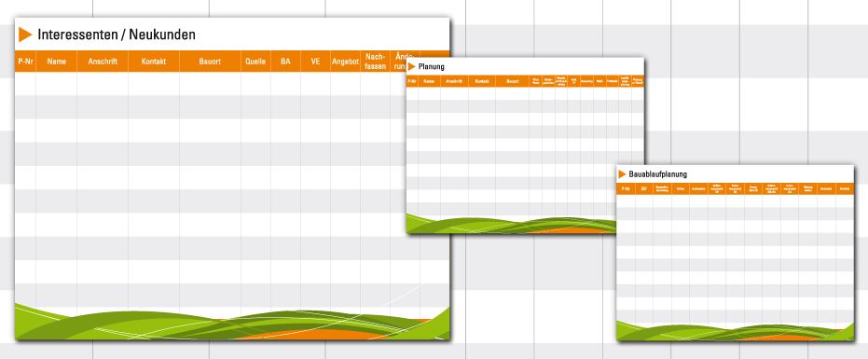Open the Interessenten / Neukunden board title
The width and height of the screenshot is (868, 359).
tap(117, 35)
